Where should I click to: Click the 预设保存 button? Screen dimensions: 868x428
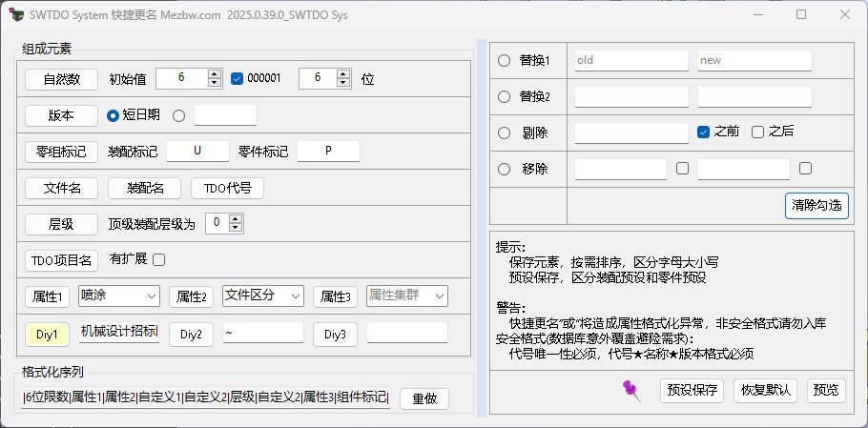click(x=692, y=391)
